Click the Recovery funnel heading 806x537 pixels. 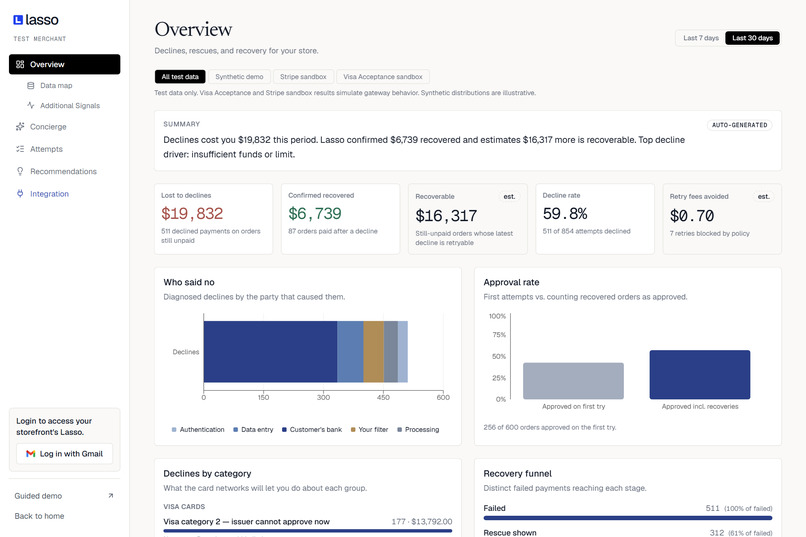tap(518, 473)
